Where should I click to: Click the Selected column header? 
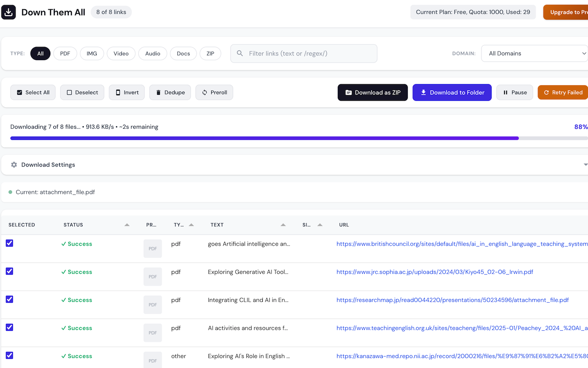coord(22,225)
